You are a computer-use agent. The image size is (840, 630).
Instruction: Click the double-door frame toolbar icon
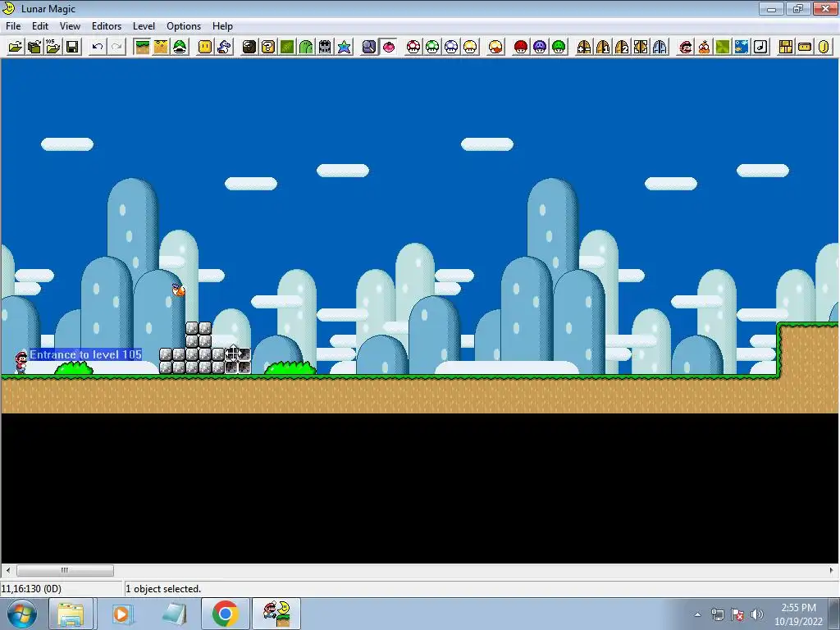tap(641, 47)
